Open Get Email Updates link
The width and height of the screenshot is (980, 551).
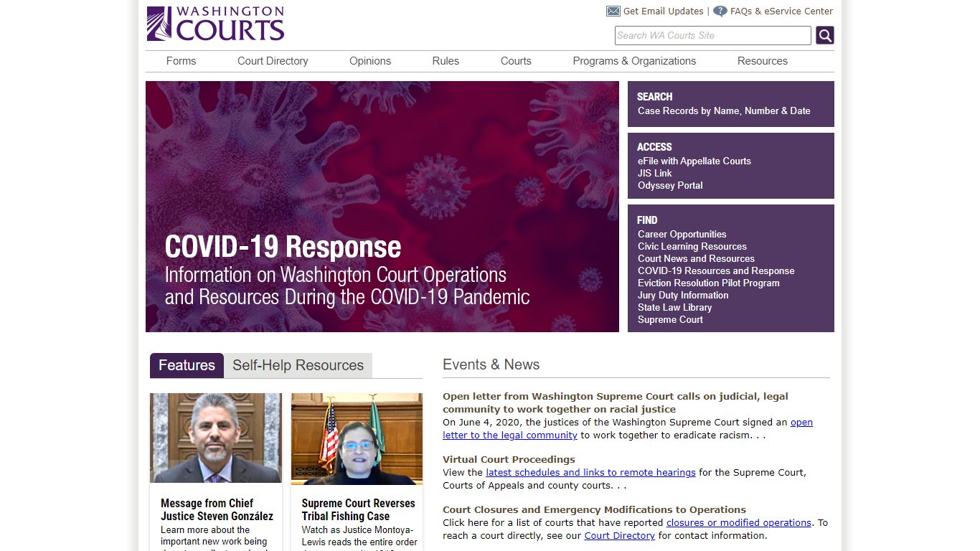pos(664,11)
